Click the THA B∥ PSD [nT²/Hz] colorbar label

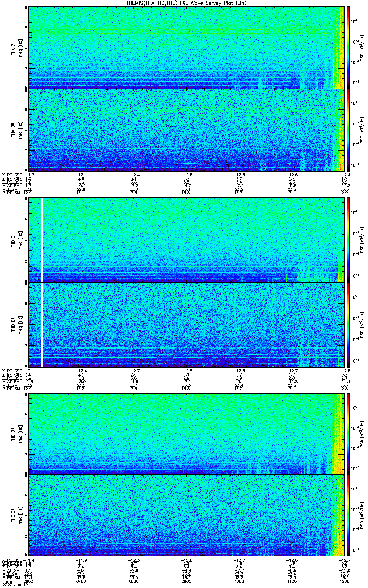click(362, 130)
